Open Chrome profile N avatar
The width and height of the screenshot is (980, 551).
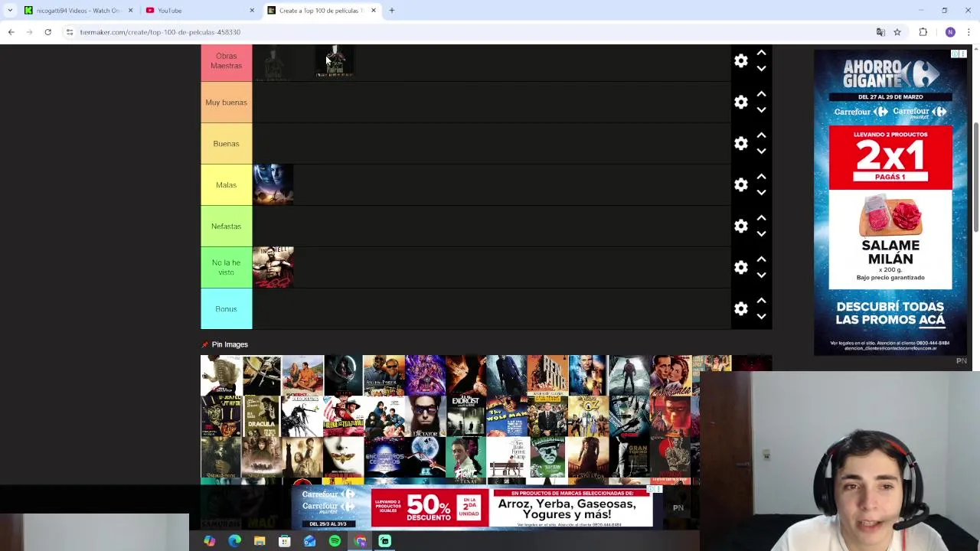coord(950,32)
